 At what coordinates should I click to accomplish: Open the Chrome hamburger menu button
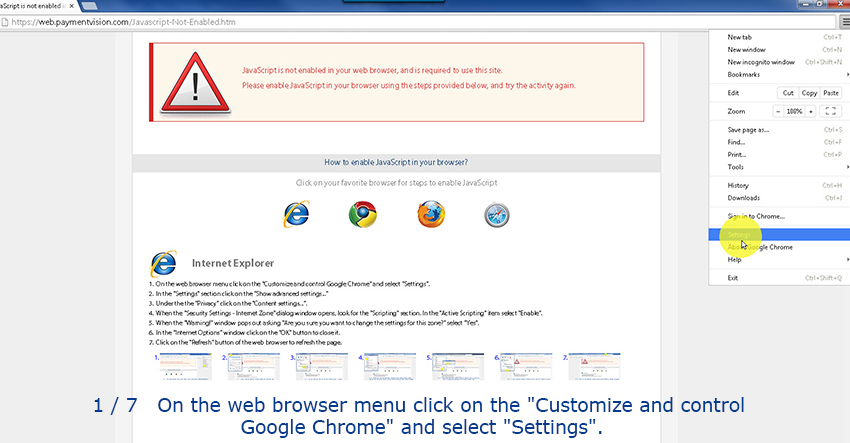coord(845,22)
